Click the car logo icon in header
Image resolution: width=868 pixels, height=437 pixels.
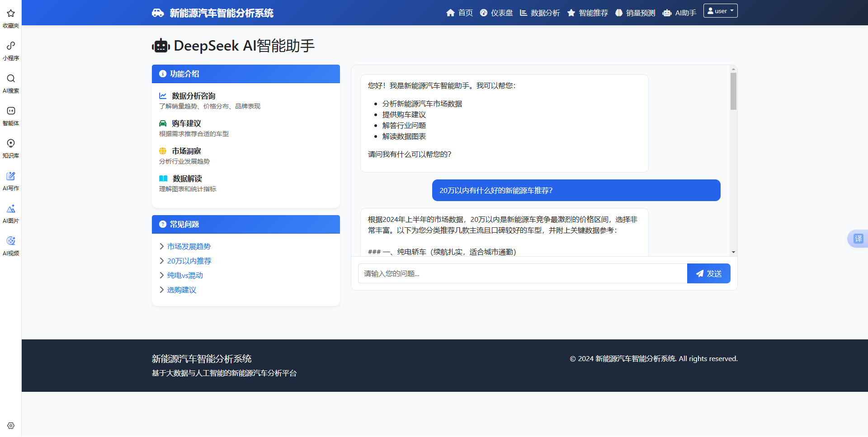click(158, 13)
